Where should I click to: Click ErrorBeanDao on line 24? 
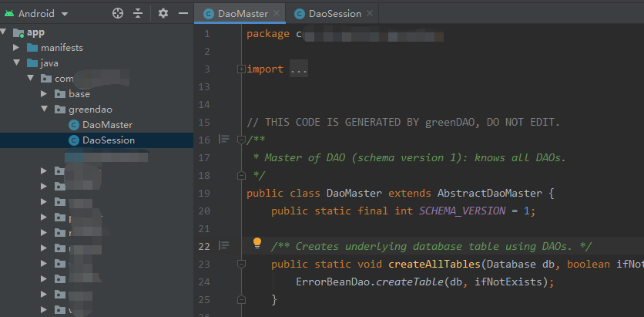pos(332,282)
